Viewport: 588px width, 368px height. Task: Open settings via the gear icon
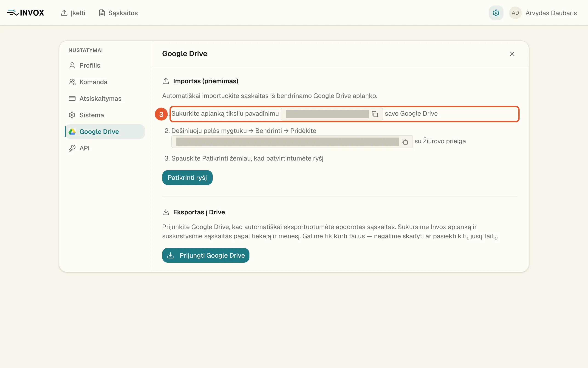(x=496, y=13)
